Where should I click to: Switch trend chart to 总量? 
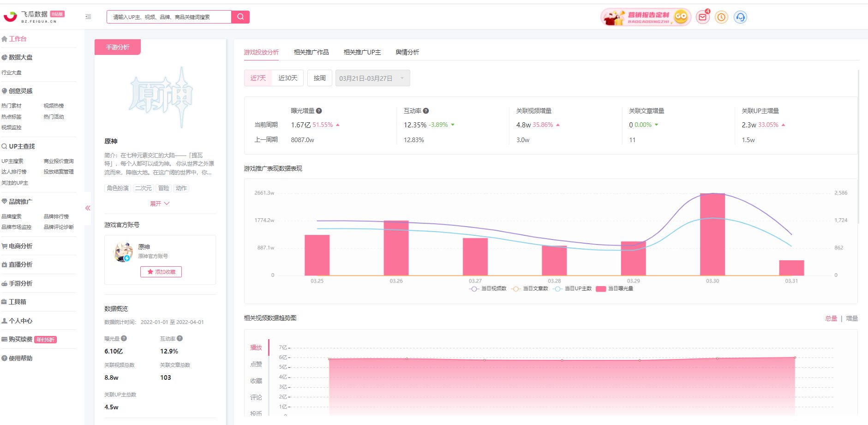point(831,318)
